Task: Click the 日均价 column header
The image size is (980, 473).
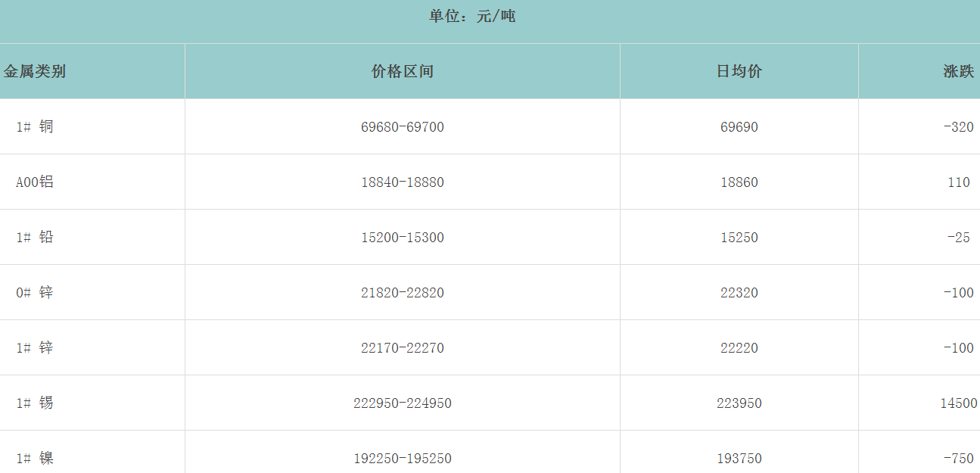Action: (x=739, y=72)
